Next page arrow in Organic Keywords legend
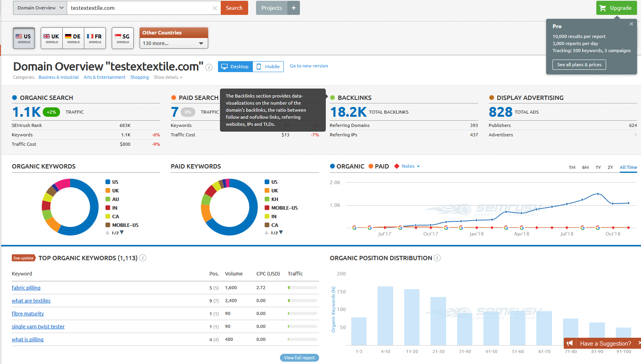The height and width of the screenshot is (364, 641). tap(122, 233)
